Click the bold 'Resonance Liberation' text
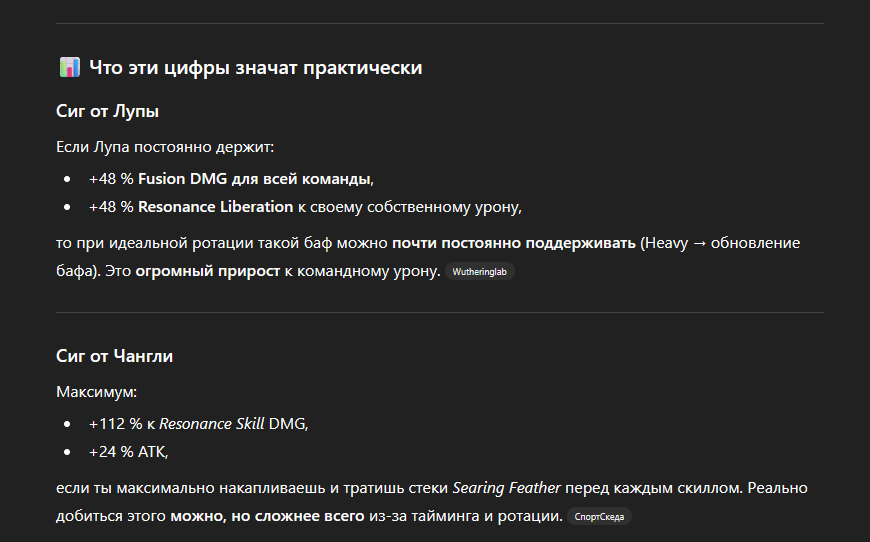Image resolution: width=870 pixels, height=542 pixels. pyautogui.click(x=215, y=207)
